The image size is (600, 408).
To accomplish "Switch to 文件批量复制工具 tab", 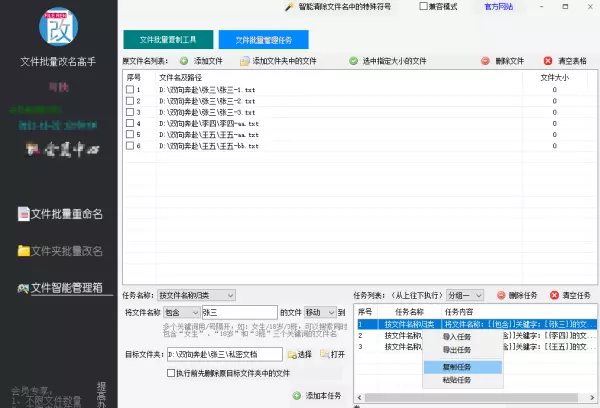I will coord(168,39).
